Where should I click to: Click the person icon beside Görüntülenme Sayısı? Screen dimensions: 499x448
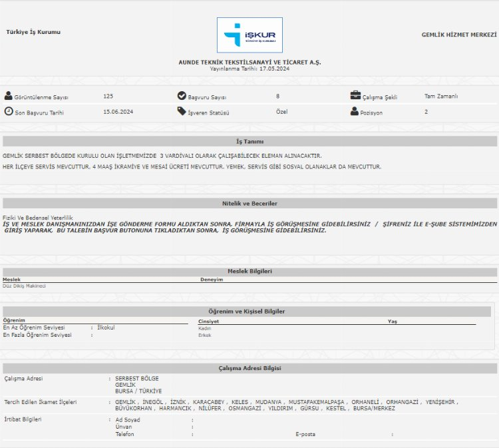[9, 96]
